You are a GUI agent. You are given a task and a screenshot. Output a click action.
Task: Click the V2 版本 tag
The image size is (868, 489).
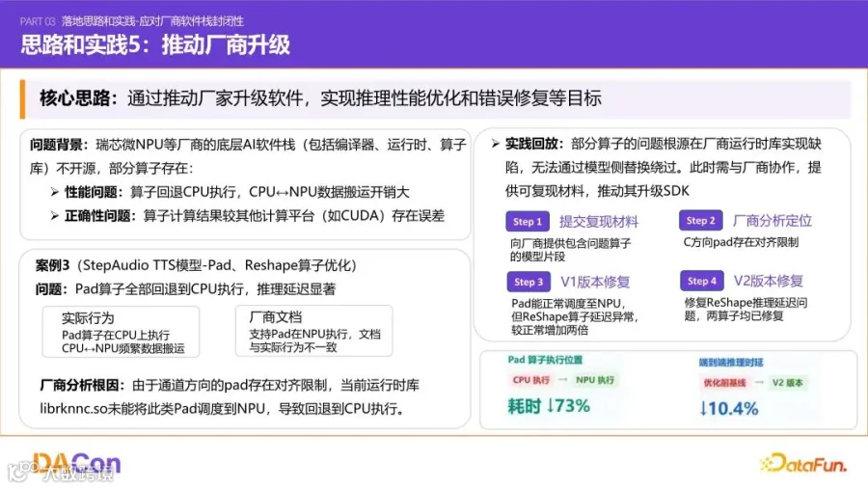coord(787,383)
